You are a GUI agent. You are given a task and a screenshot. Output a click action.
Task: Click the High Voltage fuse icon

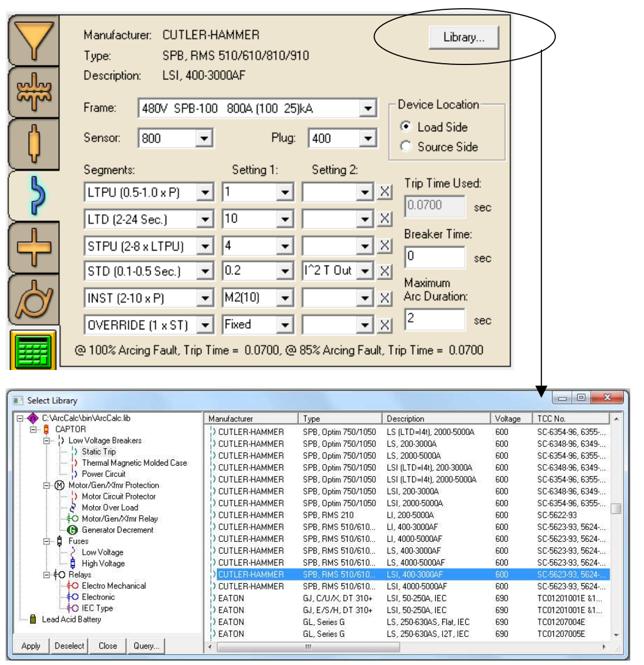73,564
